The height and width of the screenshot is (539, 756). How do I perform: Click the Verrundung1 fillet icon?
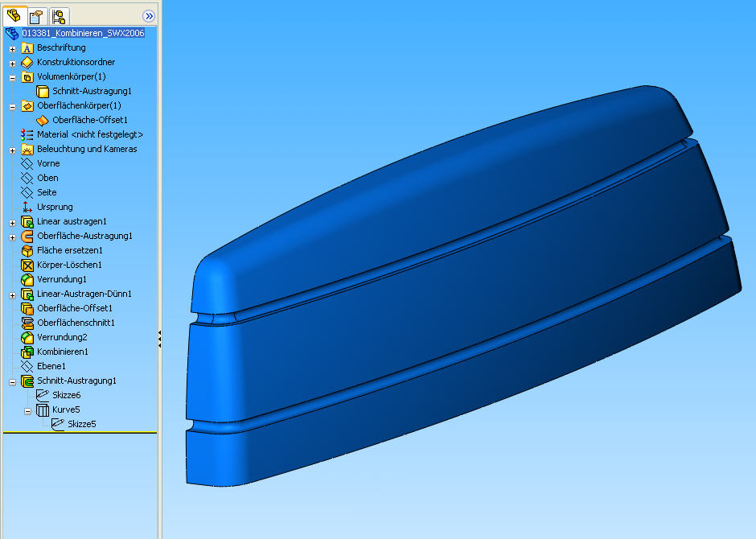tap(27, 279)
